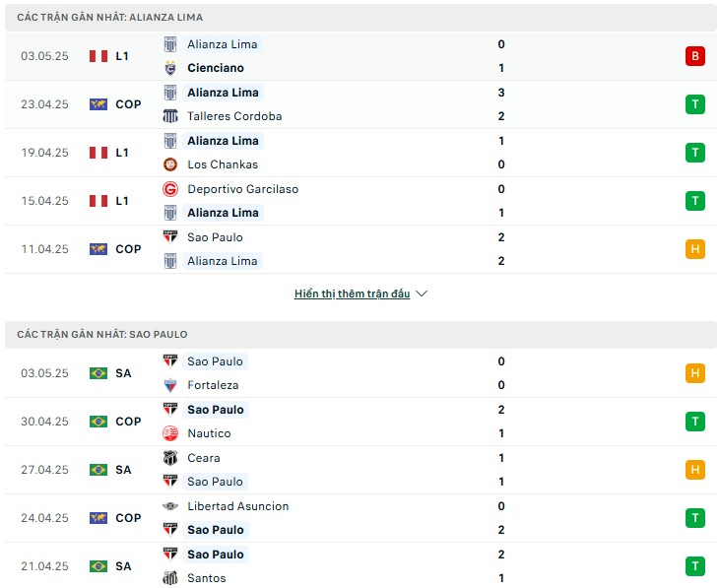This screenshot has width=720, height=588.
Task: Click the Ceara team crest
Action: tap(170, 458)
